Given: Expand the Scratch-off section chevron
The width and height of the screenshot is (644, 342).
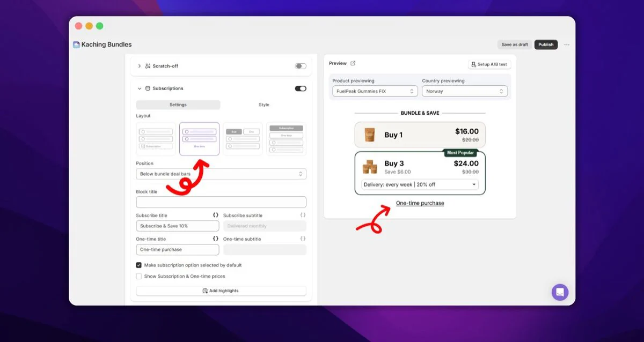Looking at the screenshot, I should 140,66.
